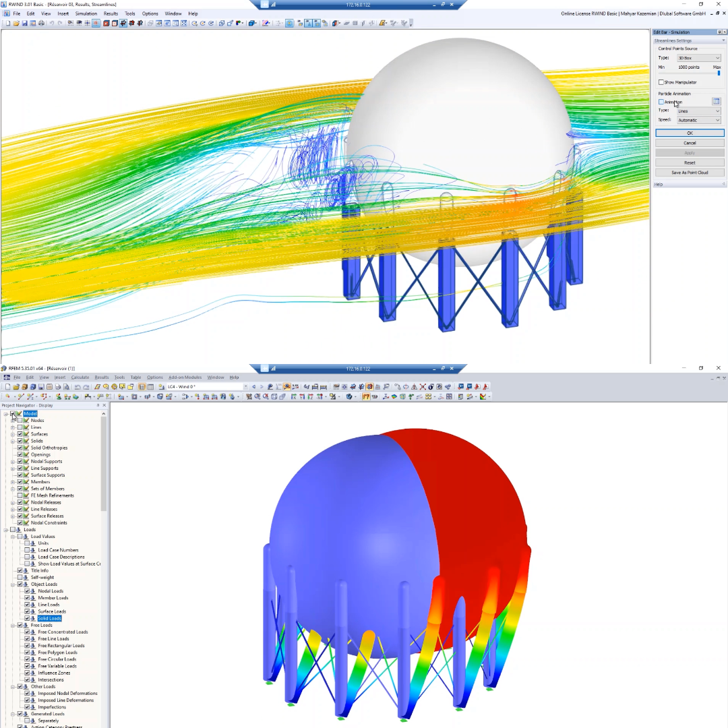728x728 pixels.
Task: Select Solid Loads tree item
Action: [50, 618]
